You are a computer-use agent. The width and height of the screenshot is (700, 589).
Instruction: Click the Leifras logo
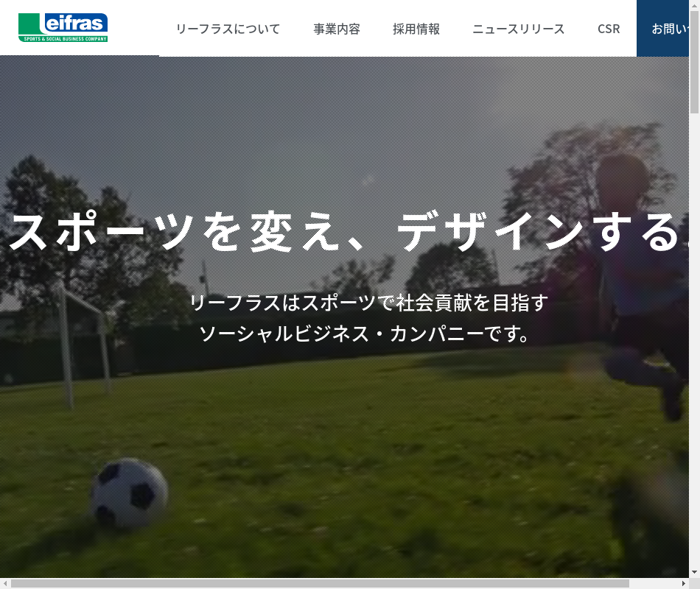pyautogui.click(x=63, y=28)
